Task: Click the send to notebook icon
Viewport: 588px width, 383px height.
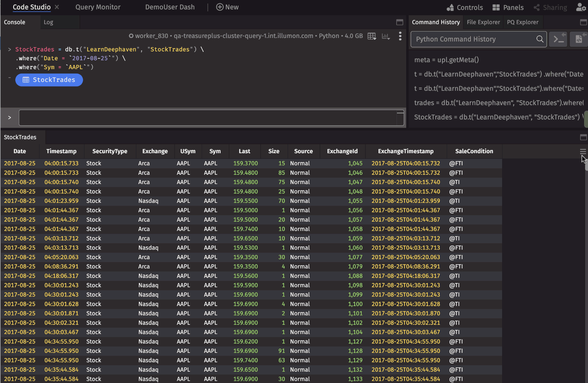Action: (579, 39)
